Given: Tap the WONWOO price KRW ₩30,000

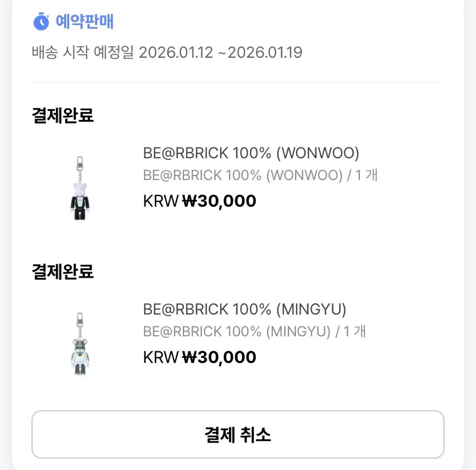Looking at the screenshot, I should coord(199,200).
